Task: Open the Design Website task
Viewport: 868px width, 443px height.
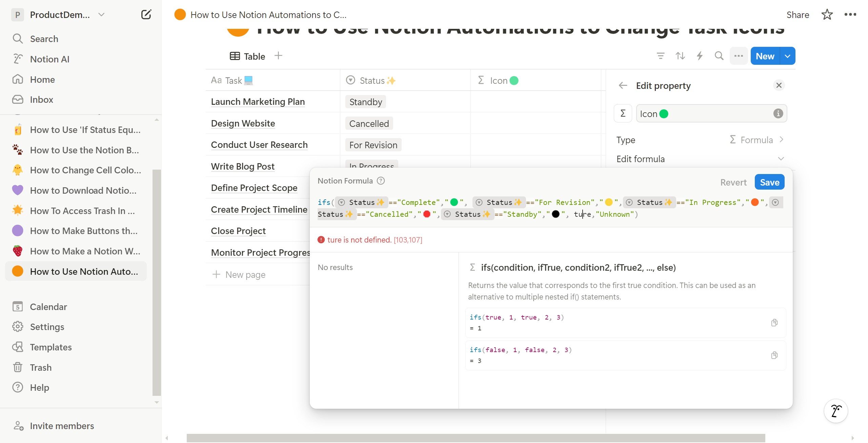Action: coord(243,123)
